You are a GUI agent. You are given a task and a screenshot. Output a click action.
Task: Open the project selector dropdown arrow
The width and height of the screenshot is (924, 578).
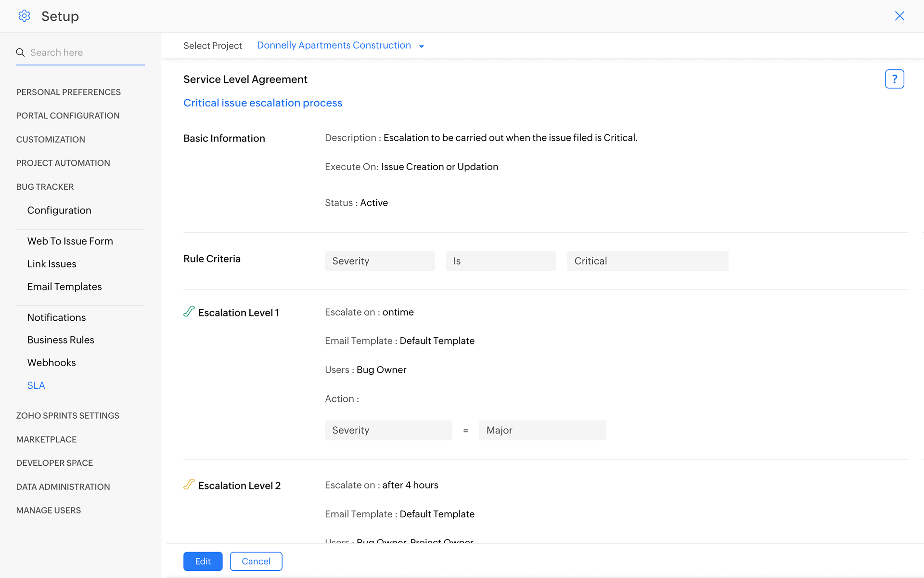(x=422, y=46)
